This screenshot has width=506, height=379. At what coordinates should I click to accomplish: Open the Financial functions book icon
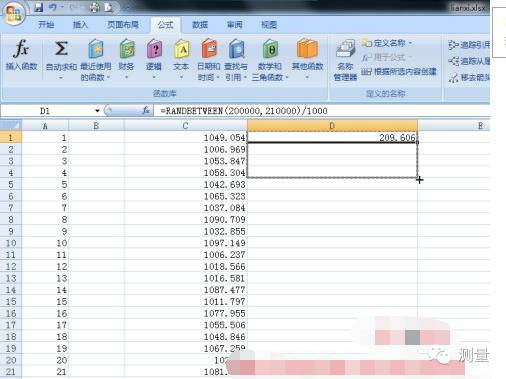coord(127,49)
